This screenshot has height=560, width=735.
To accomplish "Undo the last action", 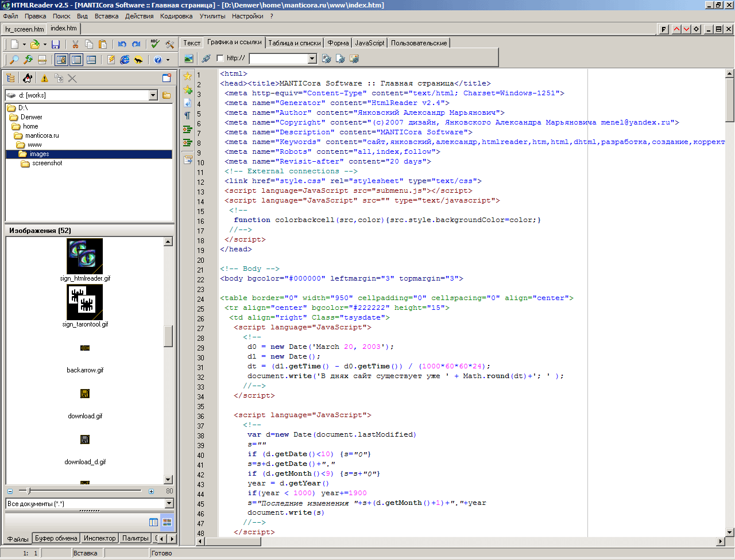I will [122, 44].
